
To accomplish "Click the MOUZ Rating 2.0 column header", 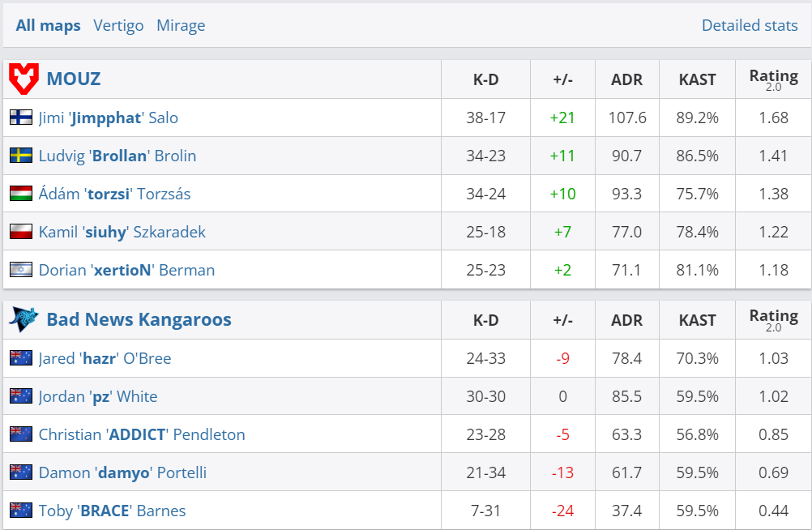I will coord(773,79).
